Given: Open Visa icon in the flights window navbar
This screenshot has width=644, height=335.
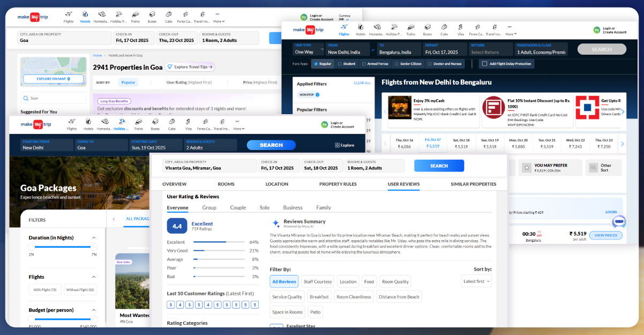Looking at the screenshot, I should [460, 29].
